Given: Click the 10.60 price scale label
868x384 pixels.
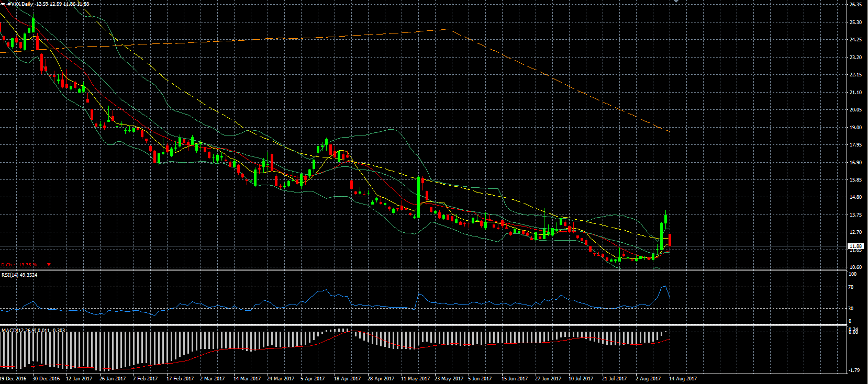Looking at the screenshot, I should (855, 267).
